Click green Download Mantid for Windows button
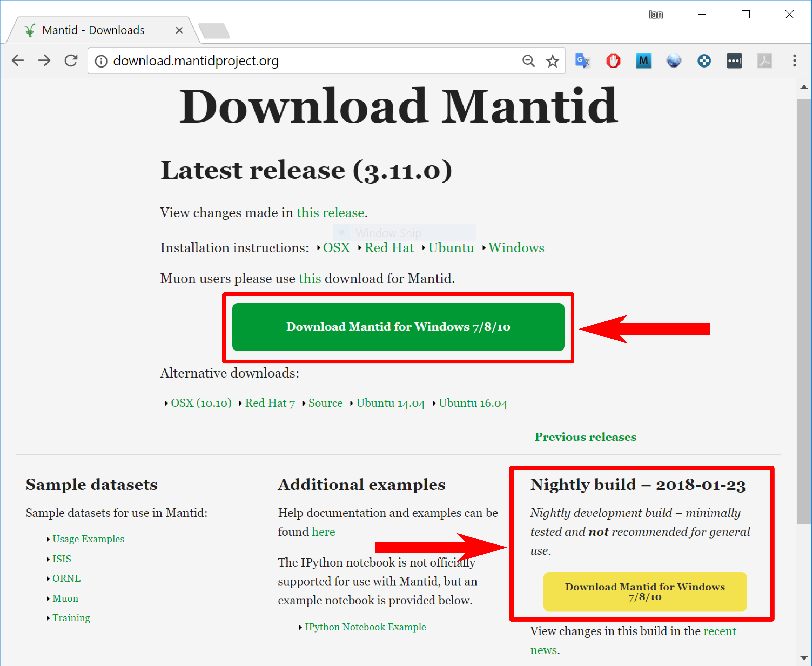Image resolution: width=812 pixels, height=666 pixels. coord(398,327)
